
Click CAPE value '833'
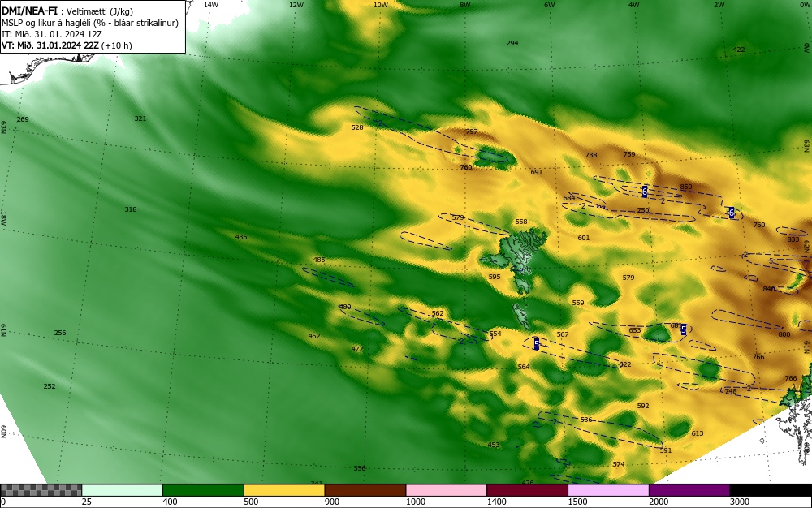[x=793, y=239]
